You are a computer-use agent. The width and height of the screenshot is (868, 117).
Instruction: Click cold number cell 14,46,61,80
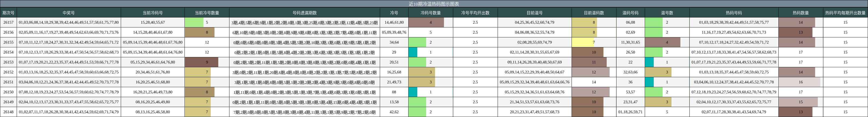(x=394, y=22)
